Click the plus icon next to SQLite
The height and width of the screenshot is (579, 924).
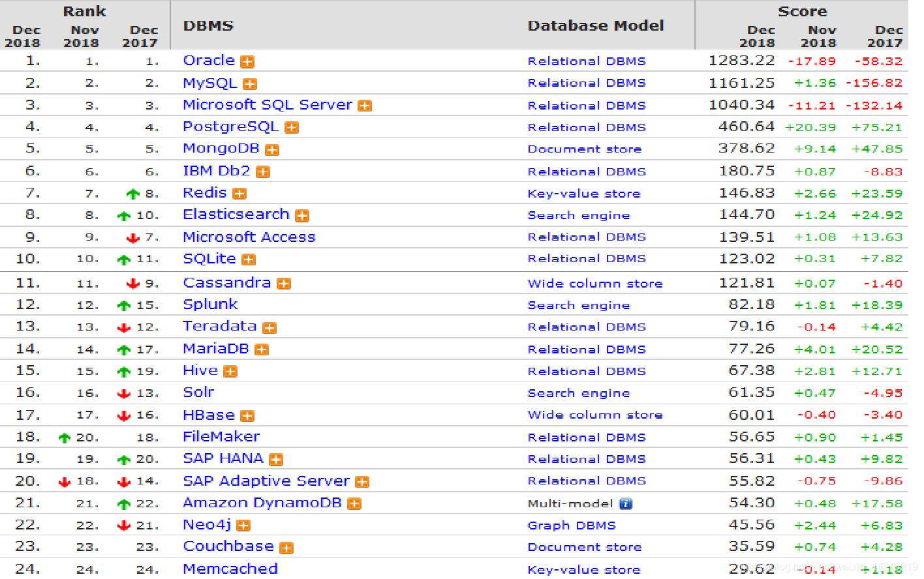tap(249, 260)
